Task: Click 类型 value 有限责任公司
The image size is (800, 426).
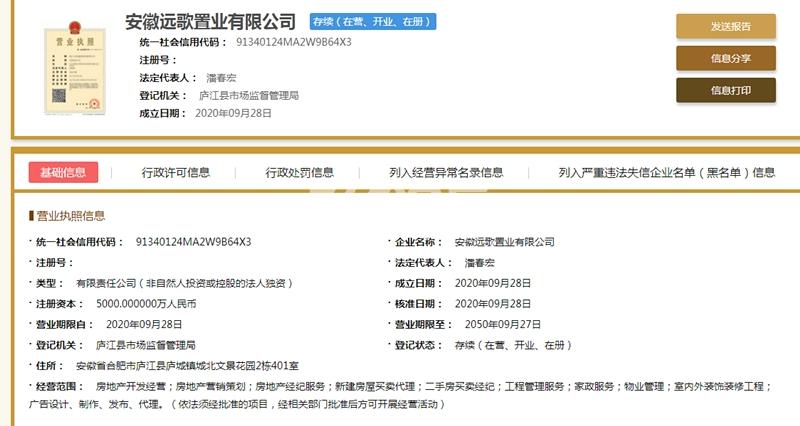Action: 184,283
